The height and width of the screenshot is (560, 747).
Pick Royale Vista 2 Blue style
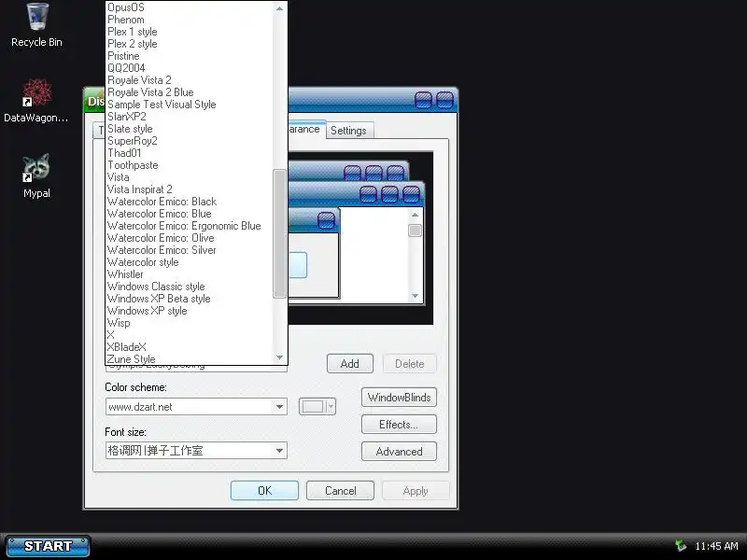coord(190,92)
